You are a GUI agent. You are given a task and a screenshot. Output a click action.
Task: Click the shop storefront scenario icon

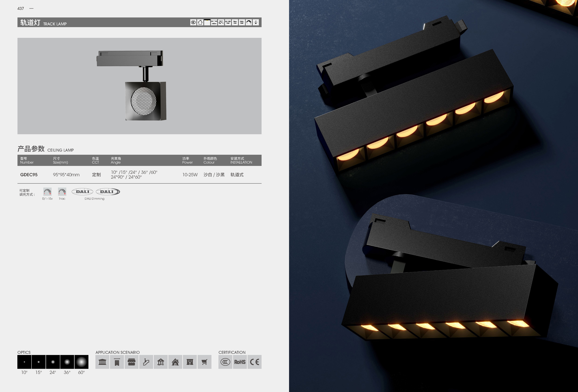(131, 362)
